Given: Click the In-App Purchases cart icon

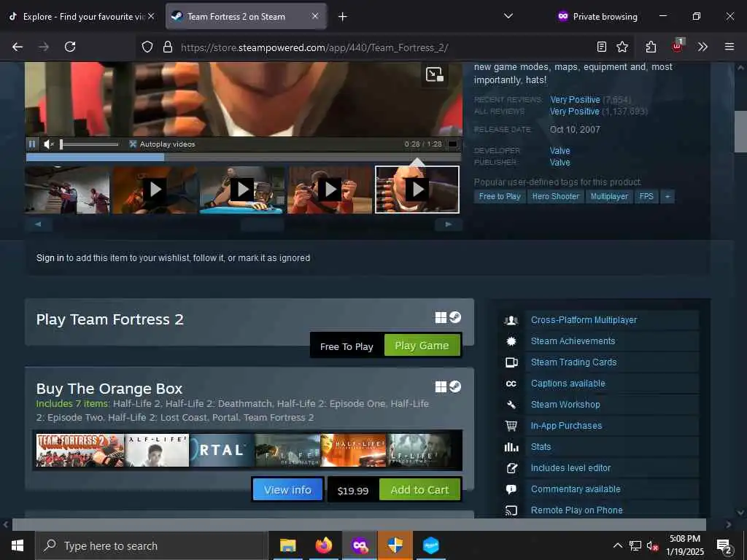Looking at the screenshot, I should [x=511, y=426].
